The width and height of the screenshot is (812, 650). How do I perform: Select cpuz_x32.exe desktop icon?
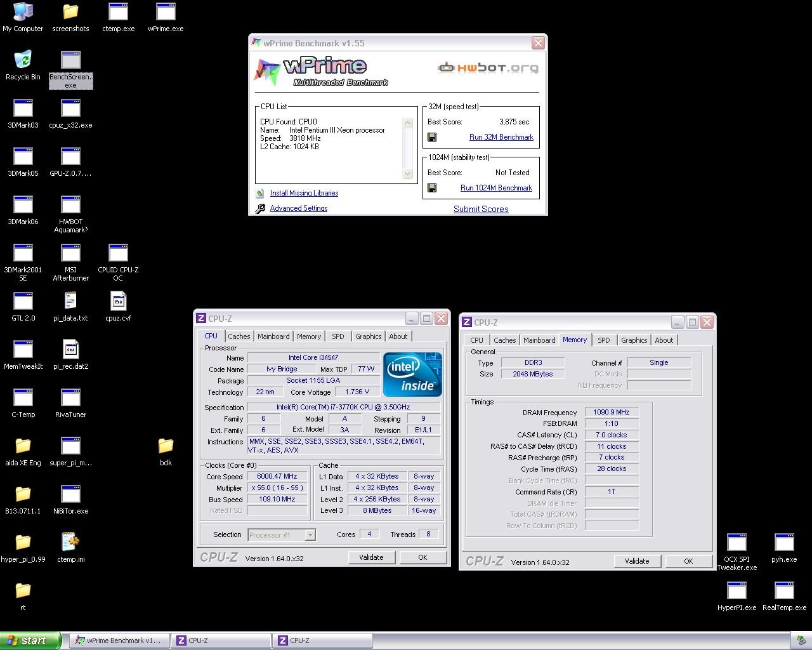[x=70, y=114]
